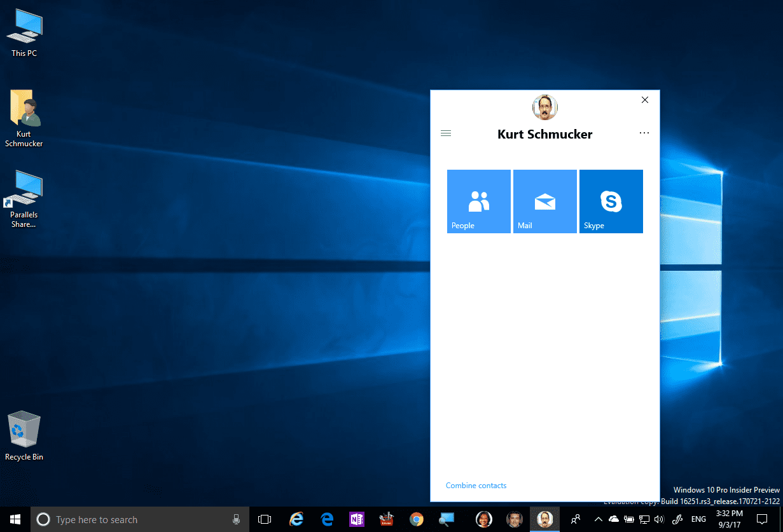Open the Action Center notifications icon
Viewport: 783px width, 532px height.
(x=763, y=519)
